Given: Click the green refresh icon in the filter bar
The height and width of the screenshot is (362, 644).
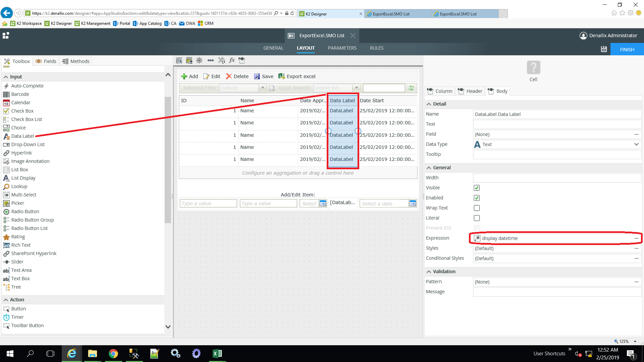Looking at the screenshot, I should [x=411, y=88].
